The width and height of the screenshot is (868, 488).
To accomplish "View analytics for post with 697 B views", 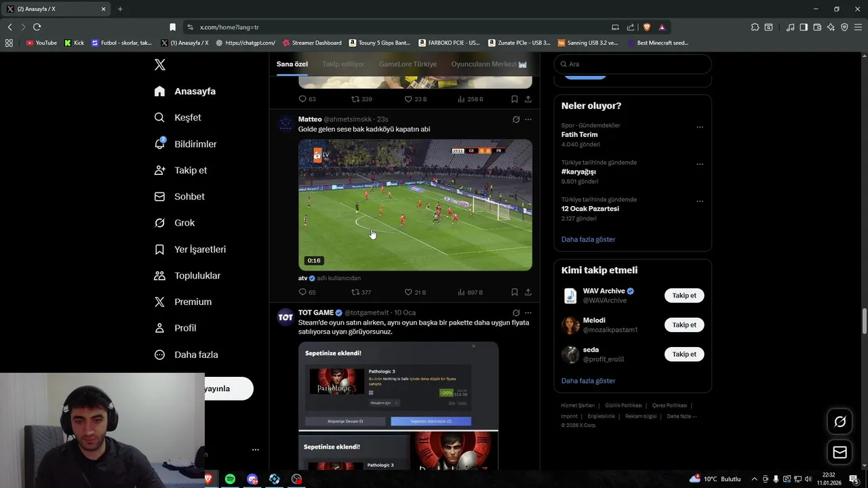I will click(470, 292).
